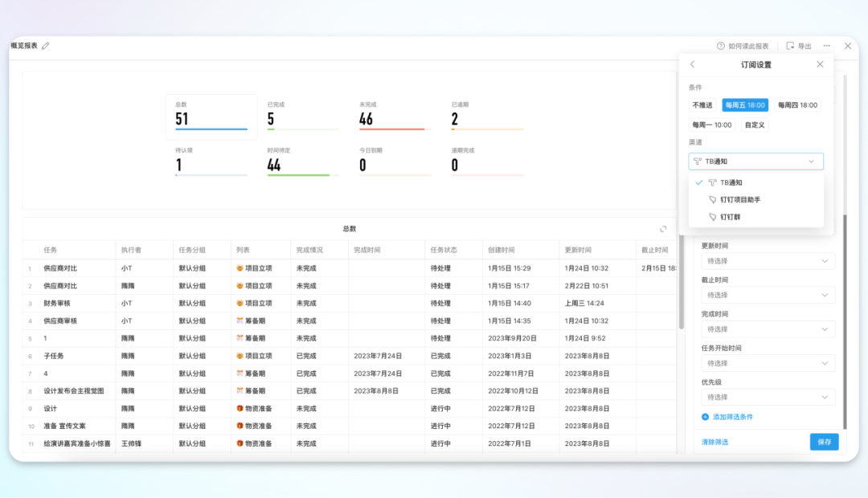Select the 不推送 condition option
Image resolution: width=868 pixels, height=498 pixels.
click(x=702, y=105)
